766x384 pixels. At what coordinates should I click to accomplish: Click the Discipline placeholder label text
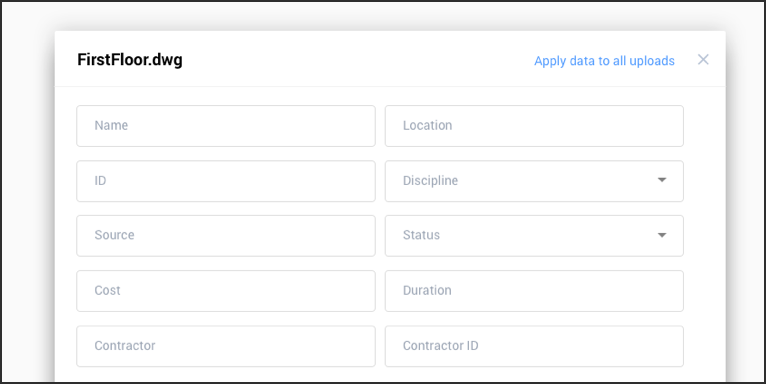click(x=430, y=181)
